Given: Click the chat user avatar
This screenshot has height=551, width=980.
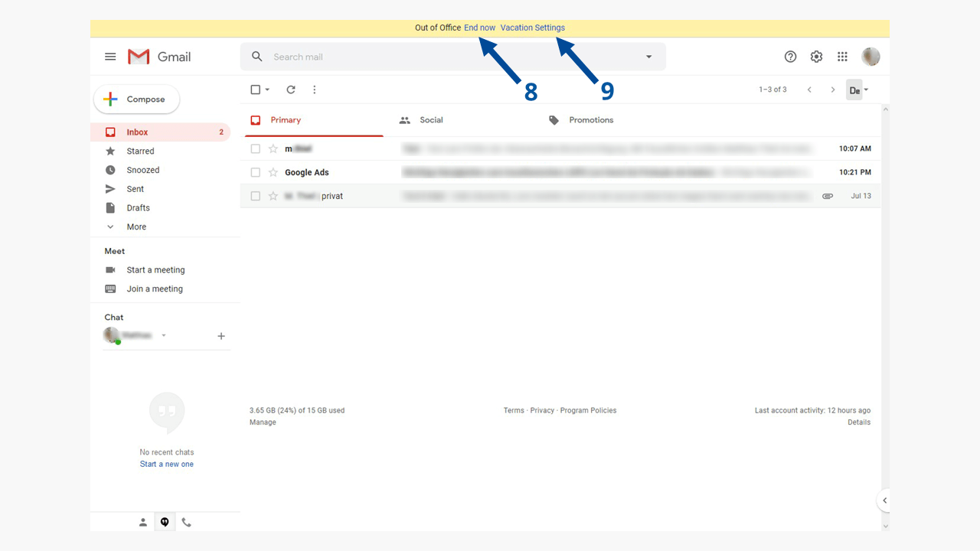Looking at the screenshot, I should click(112, 335).
